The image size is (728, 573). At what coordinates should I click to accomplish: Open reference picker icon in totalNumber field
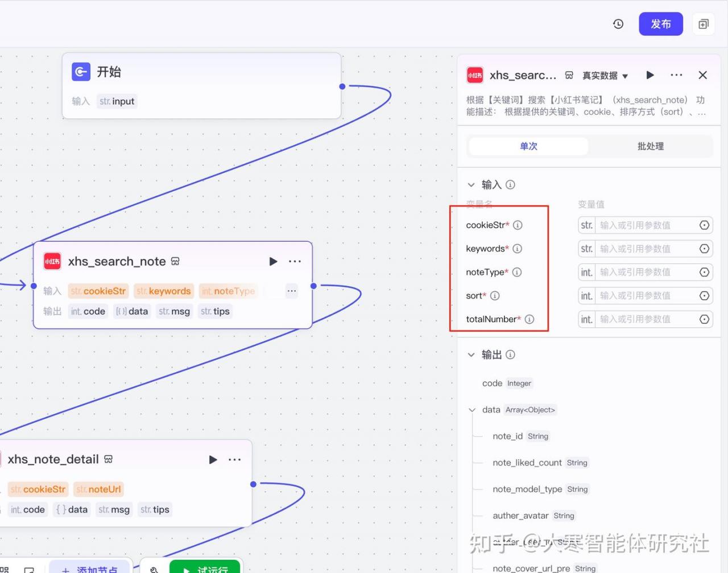(x=704, y=319)
